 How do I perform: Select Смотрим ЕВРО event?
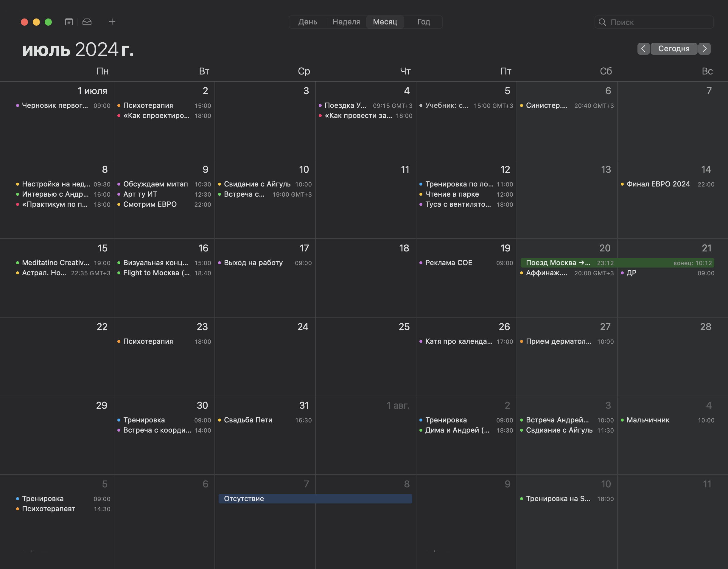coord(164,204)
